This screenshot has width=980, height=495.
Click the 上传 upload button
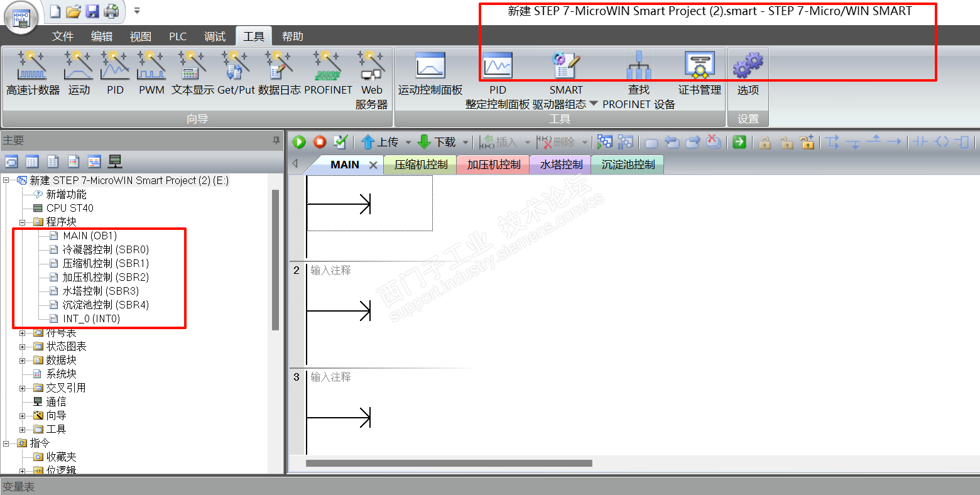coord(381,142)
